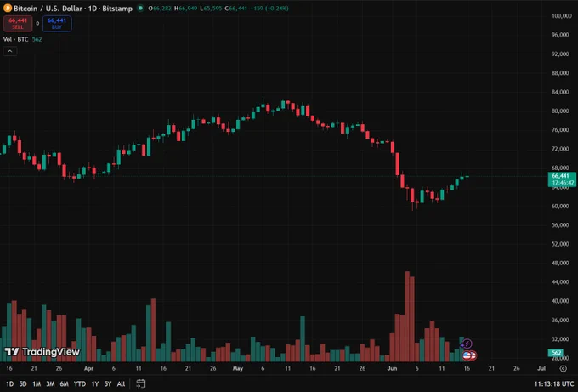Click the 76,000 price axis label
This screenshot has height=392, width=578.
click(x=560, y=130)
